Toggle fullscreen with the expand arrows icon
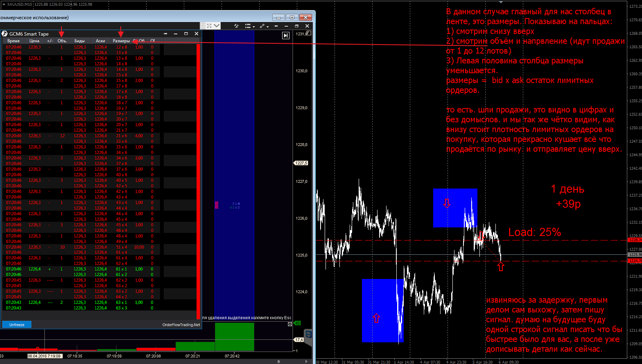Screen dimensions: 642x364 (x=209, y=26)
